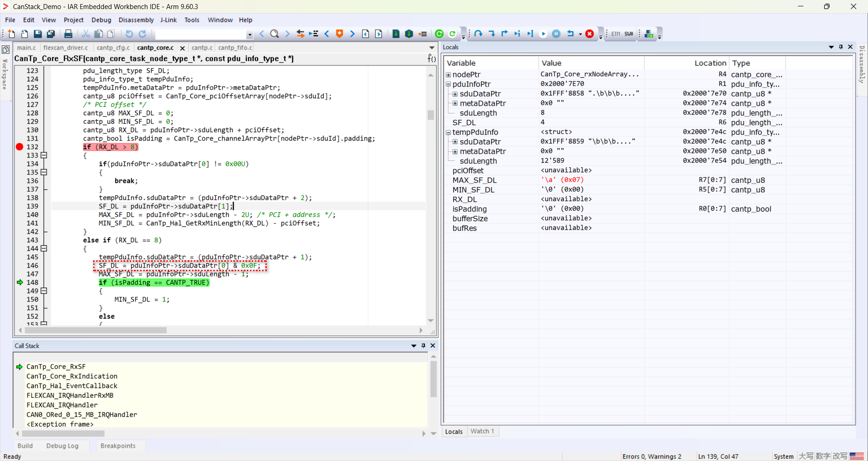Collapse code fold at line 133
The width and height of the screenshot is (868, 461).
pyautogui.click(x=44, y=155)
